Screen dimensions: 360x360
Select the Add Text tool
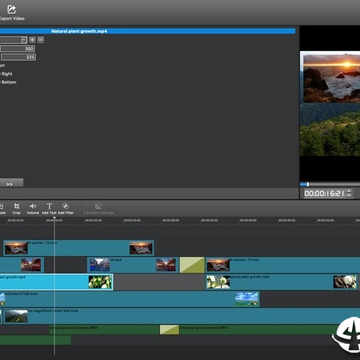(49, 208)
